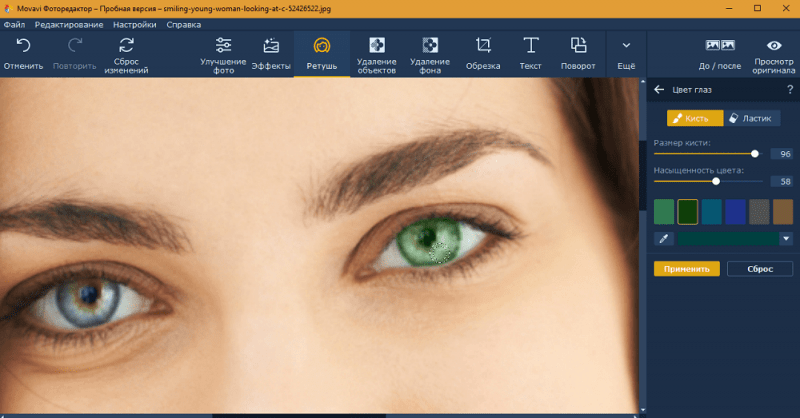Click the Сброс button in eye color panel
The image size is (800, 418).
(760, 269)
